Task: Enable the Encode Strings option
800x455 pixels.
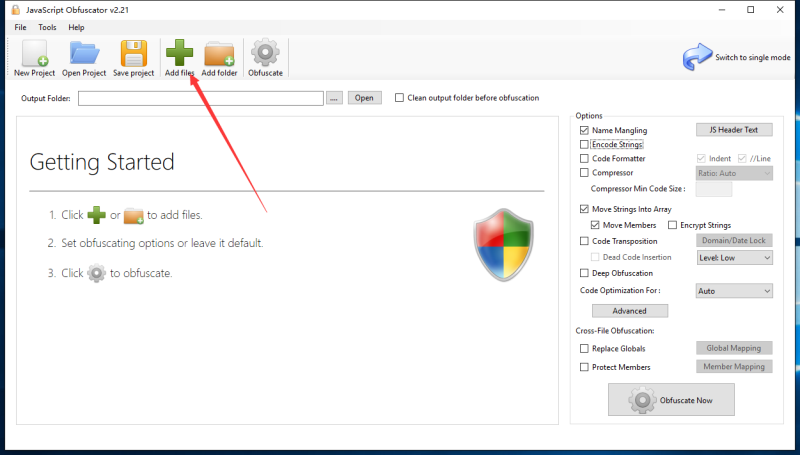Action: tap(584, 144)
